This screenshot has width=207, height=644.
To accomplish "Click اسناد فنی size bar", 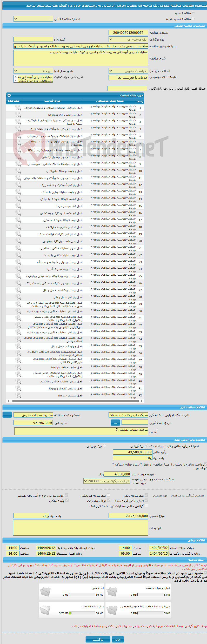I will 82,595.
